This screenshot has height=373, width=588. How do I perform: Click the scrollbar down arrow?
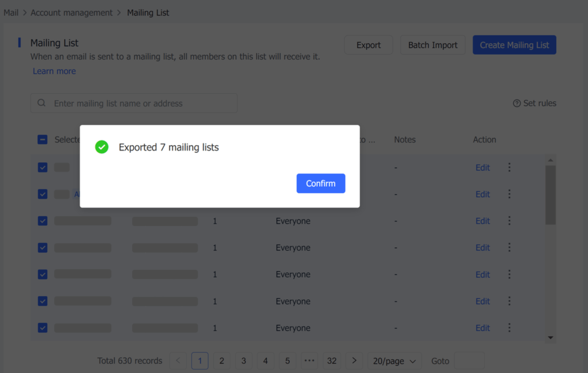click(551, 338)
